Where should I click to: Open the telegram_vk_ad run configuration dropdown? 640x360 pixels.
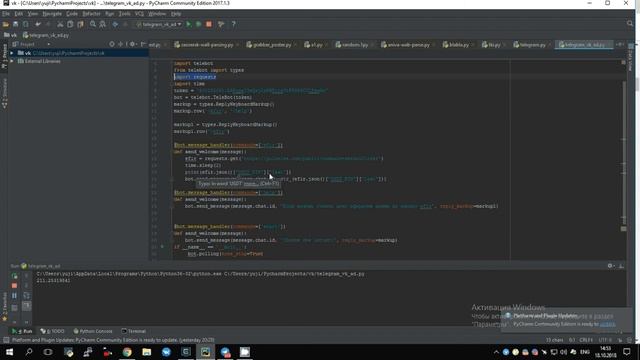point(159,24)
